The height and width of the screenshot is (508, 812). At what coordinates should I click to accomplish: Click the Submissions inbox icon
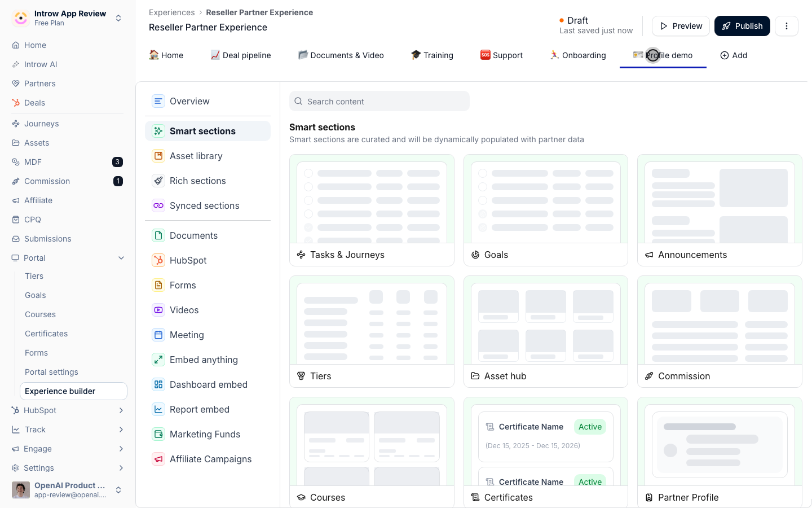click(x=16, y=239)
